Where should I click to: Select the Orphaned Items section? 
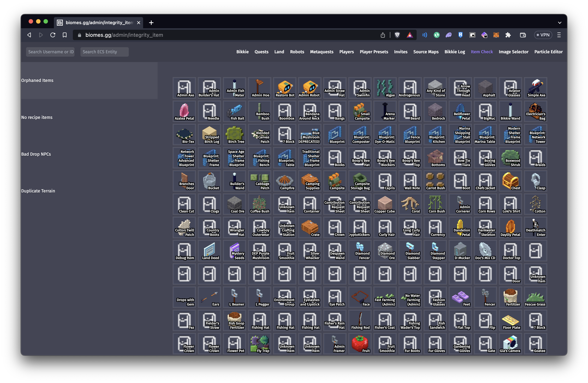37,80
